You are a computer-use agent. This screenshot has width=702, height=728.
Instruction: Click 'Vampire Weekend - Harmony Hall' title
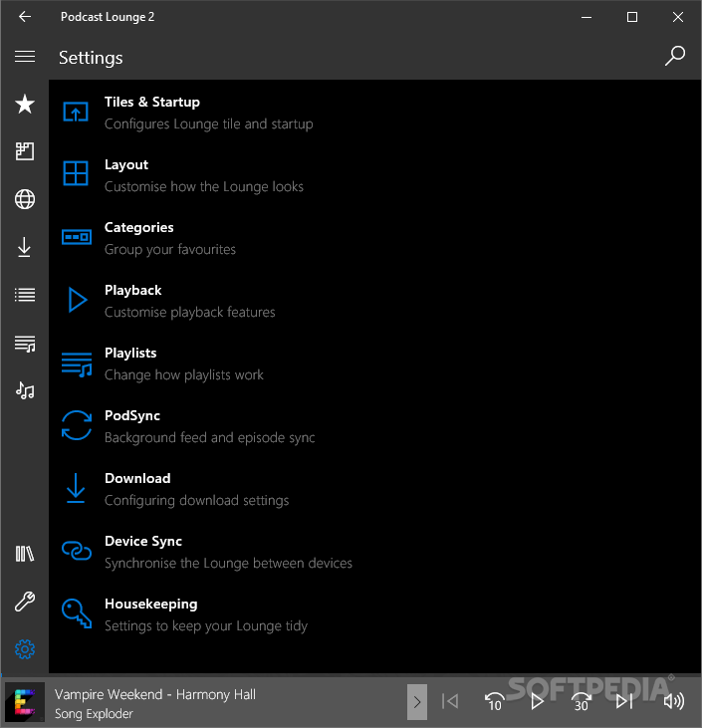click(155, 694)
